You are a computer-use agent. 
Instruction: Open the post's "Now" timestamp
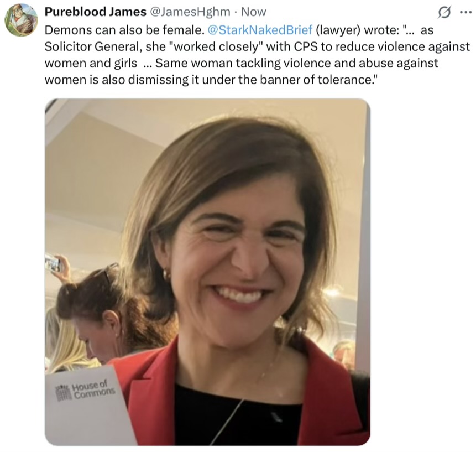pos(254,12)
